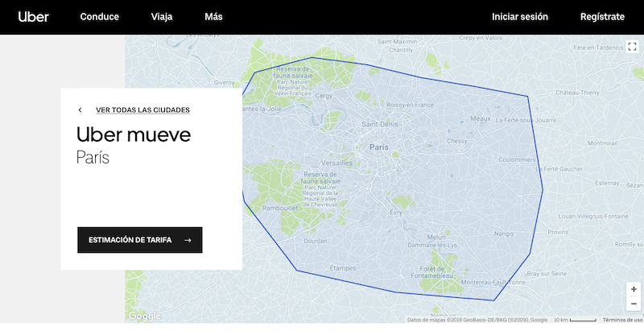
Task: Click Meaux label on map
Action: [481, 118]
